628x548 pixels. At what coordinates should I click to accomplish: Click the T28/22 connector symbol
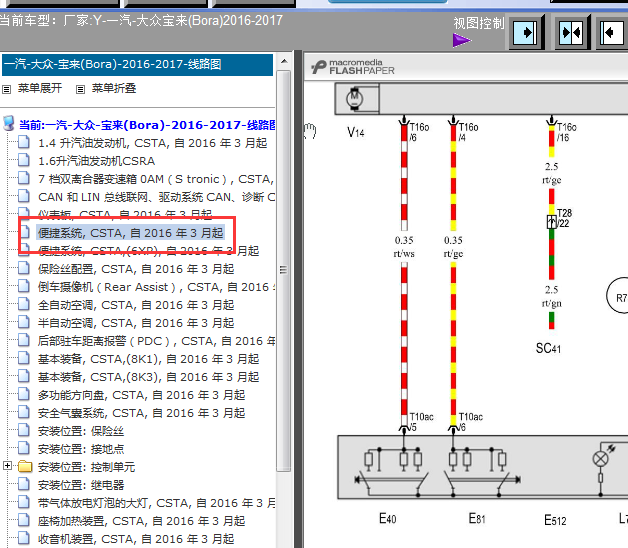[552, 222]
